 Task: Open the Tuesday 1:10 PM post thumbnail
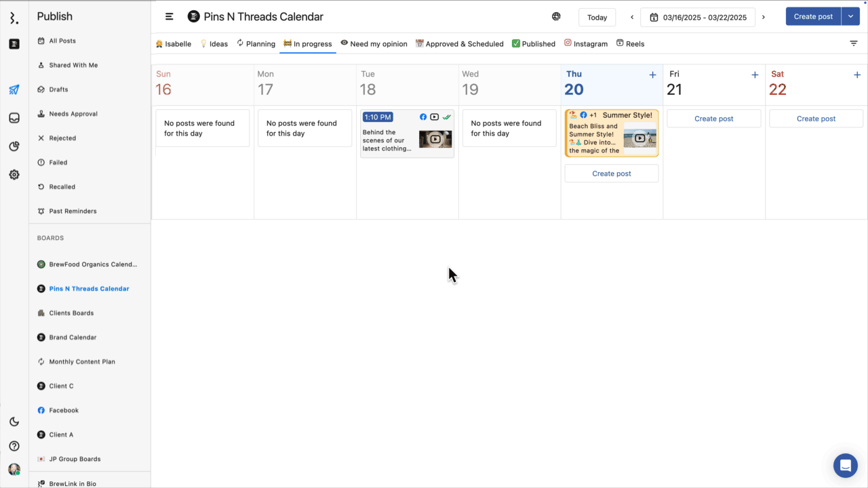(435, 140)
